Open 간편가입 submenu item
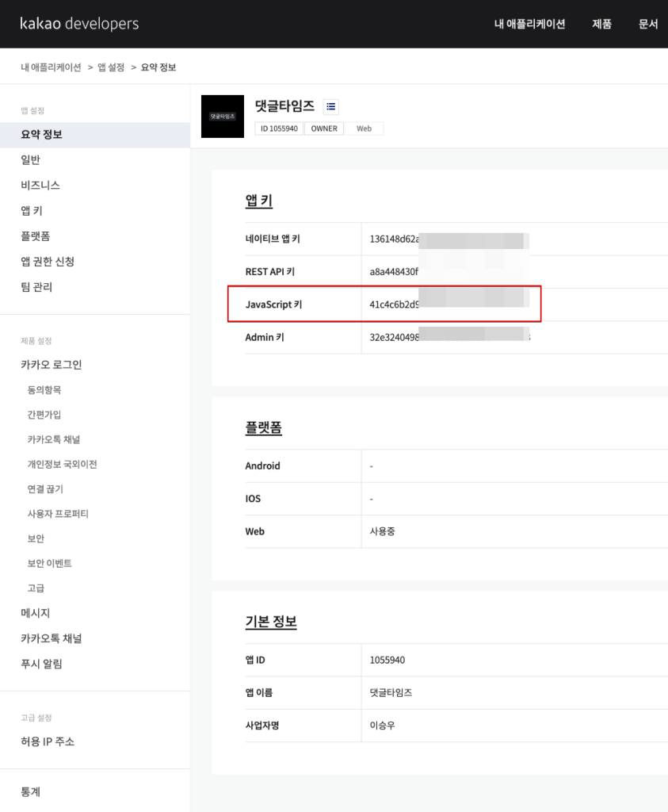This screenshot has height=812, width=668. (44, 415)
